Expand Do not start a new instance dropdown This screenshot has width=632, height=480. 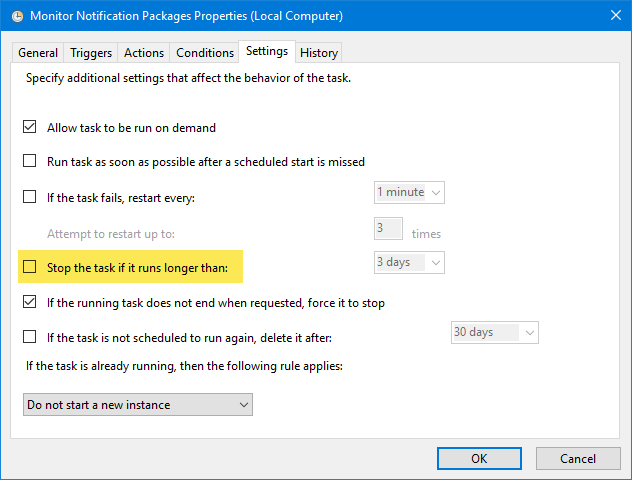138,404
